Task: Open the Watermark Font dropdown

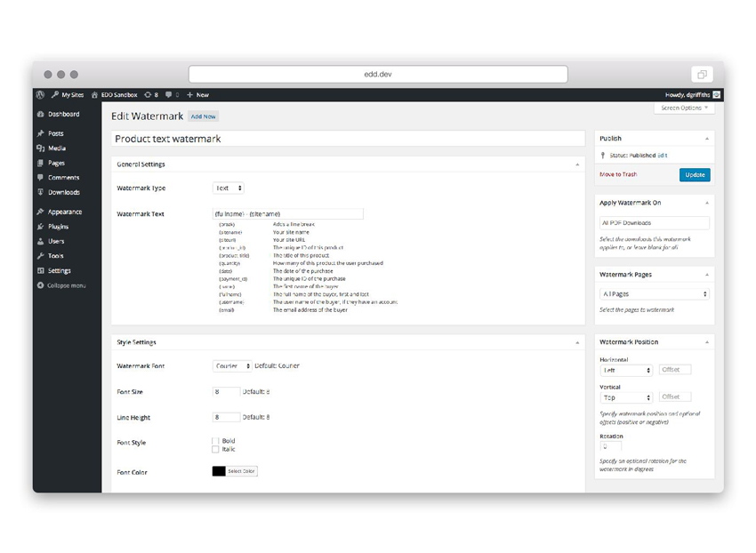Action: pyautogui.click(x=231, y=365)
